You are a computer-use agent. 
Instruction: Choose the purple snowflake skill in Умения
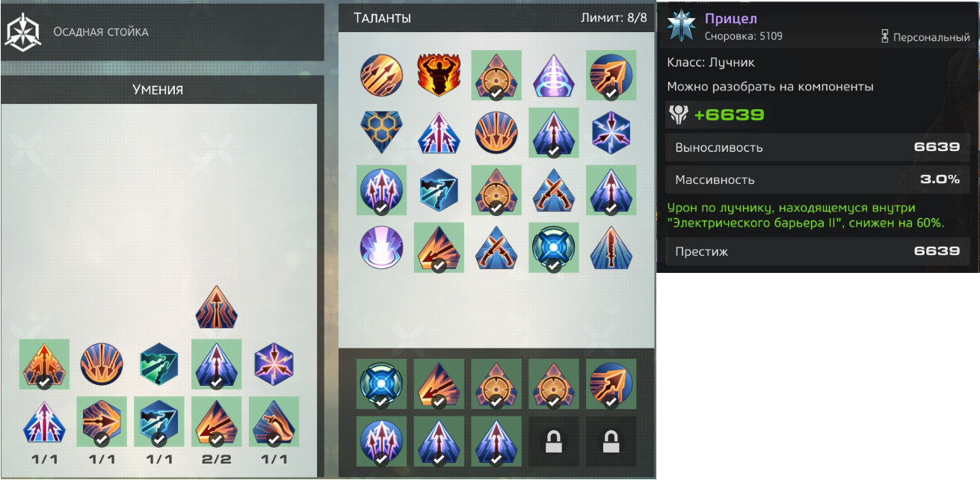[x=274, y=364]
